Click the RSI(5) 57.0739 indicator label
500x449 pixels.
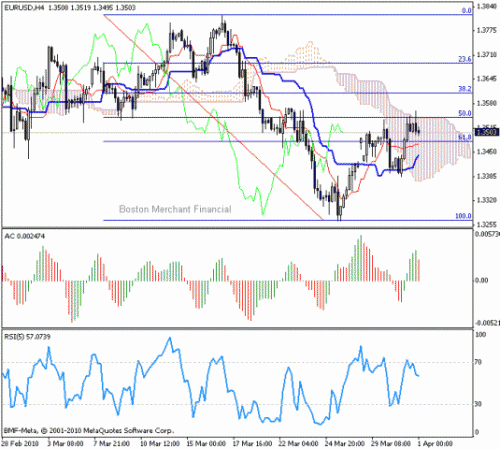pyautogui.click(x=27, y=337)
